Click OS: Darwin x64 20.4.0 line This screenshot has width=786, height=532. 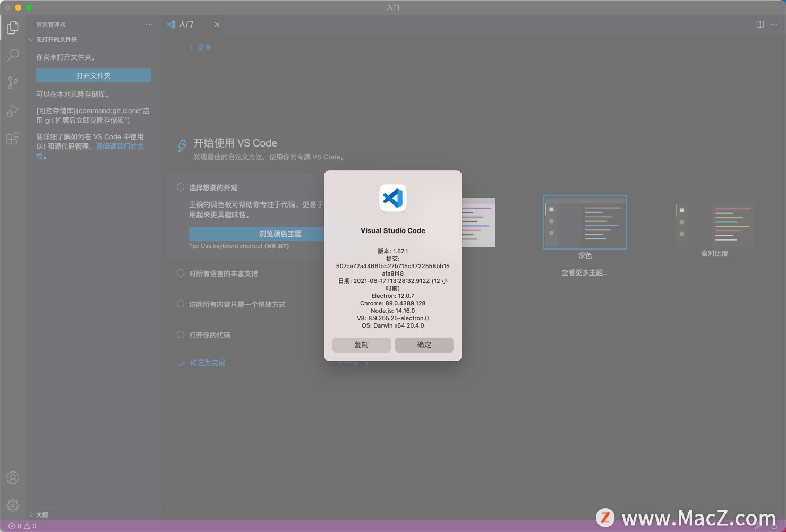pos(393,325)
